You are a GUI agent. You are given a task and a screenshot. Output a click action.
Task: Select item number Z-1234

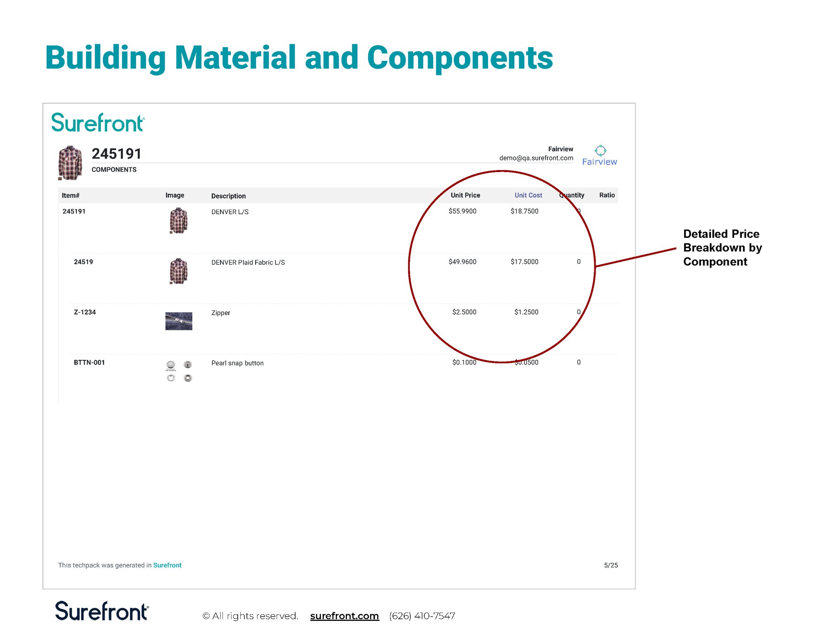[85, 312]
